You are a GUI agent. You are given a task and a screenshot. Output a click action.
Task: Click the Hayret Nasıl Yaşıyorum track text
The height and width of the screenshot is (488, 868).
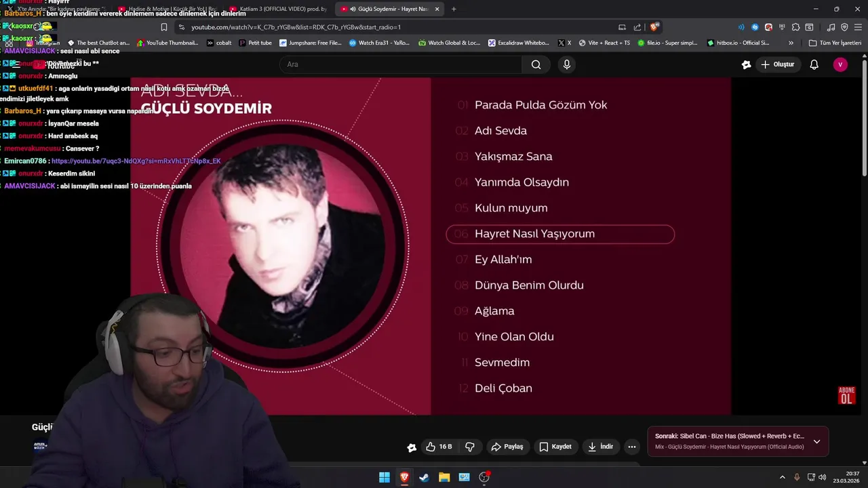click(534, 234)
